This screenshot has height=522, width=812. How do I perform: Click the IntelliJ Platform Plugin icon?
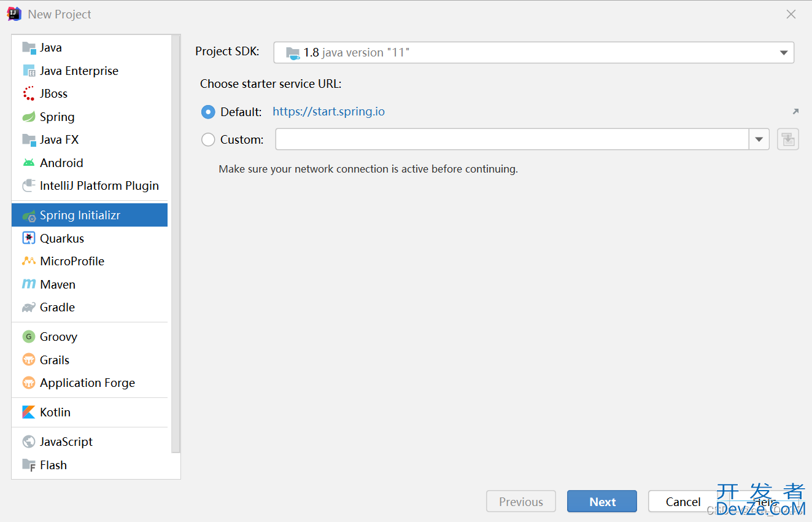pyautogui.click(x=29, y=185)
